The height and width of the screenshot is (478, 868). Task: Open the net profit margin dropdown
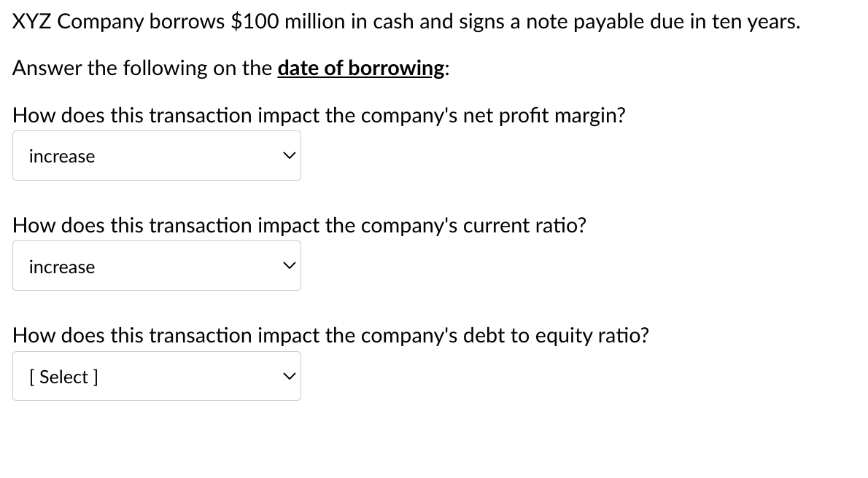click(156, 155)
